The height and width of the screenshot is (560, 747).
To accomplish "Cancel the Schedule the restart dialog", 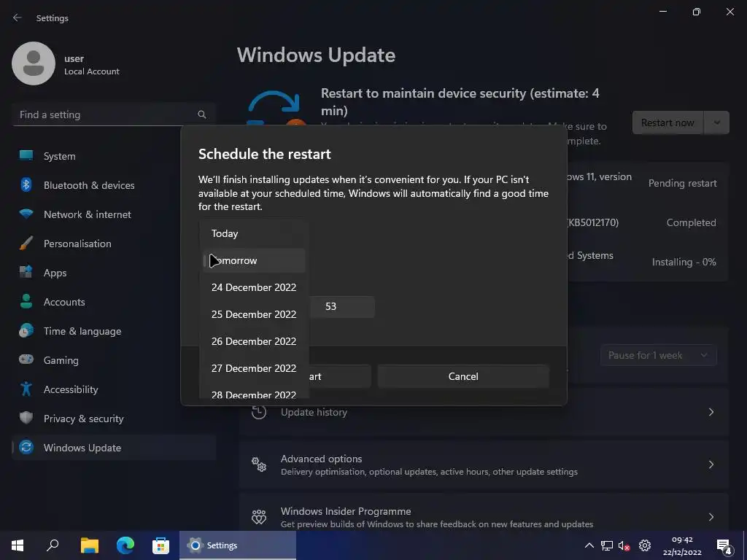I will [x=463, y=377].
